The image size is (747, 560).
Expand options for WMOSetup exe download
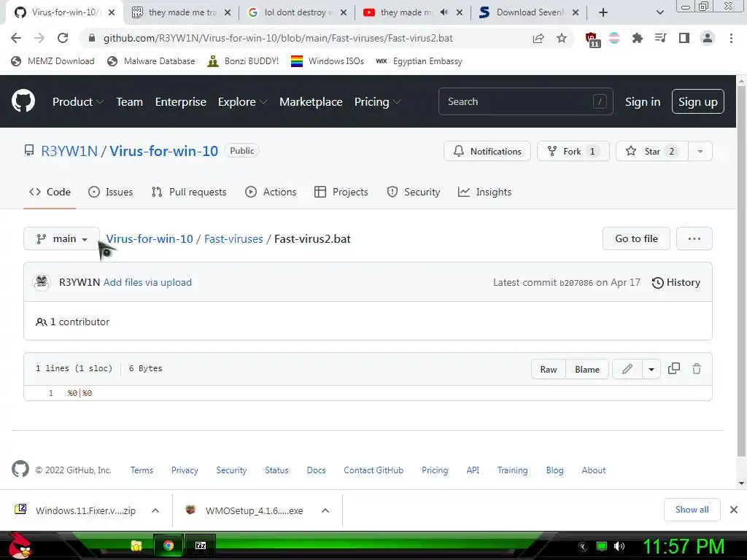[x=325, y=510]
